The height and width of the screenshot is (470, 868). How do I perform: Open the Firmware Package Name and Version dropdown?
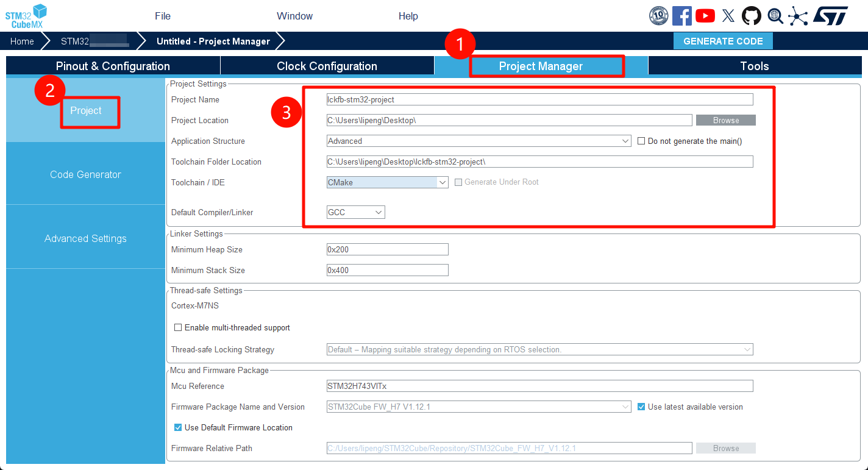click(x=479, y=407)
